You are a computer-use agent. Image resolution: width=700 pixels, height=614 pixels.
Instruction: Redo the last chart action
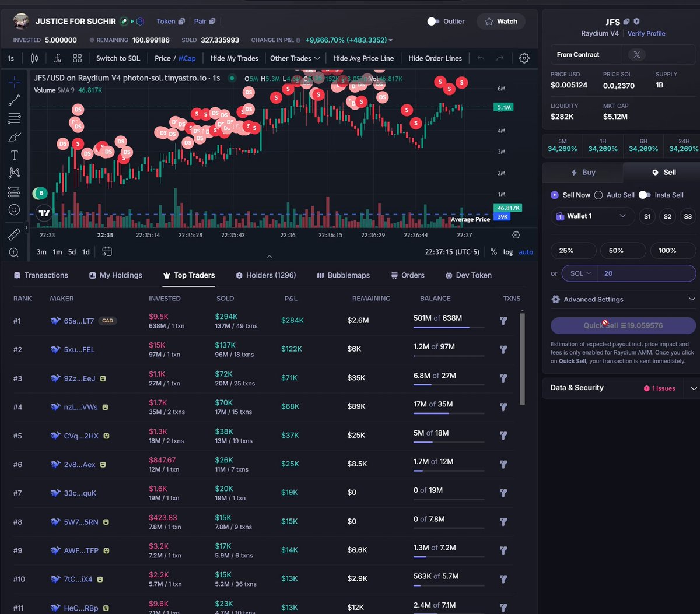click(x=500, y=58)
